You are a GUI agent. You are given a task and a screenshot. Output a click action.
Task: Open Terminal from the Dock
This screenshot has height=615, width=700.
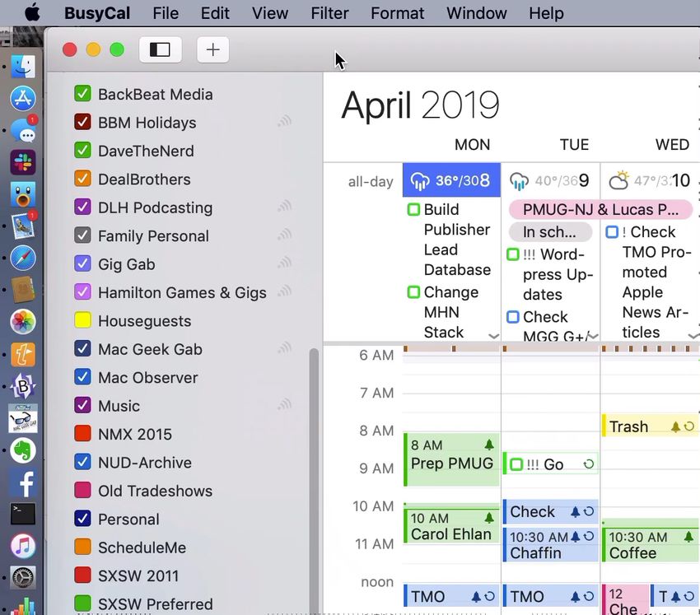coord(23,514)
